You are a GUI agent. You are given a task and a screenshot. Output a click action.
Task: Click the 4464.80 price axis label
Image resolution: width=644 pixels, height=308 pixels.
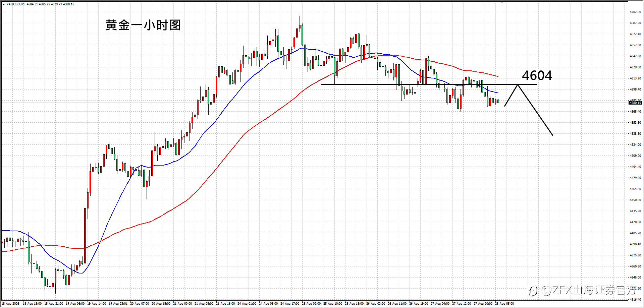(x=635, y=189)
